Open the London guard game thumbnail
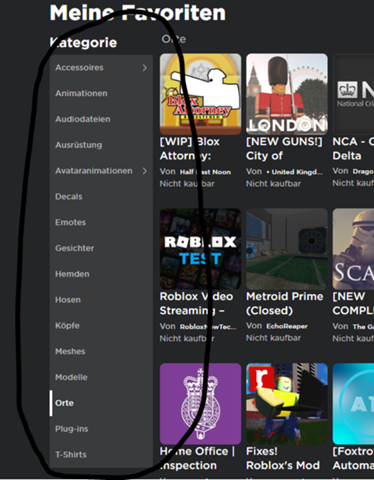This screenshot has height=480, width=374. pos(287,94)
